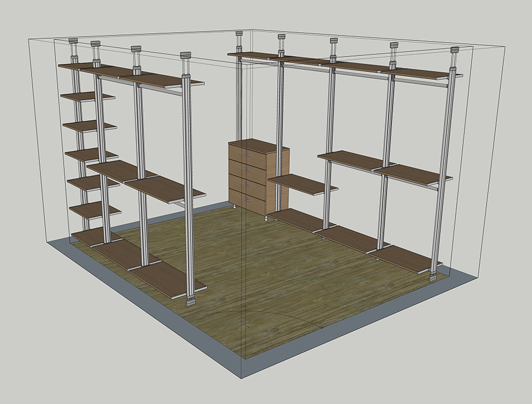Viewport: 532px width, 404px height.
Task: Select the front-right vertical support post
Action: (x=444, y=166)
